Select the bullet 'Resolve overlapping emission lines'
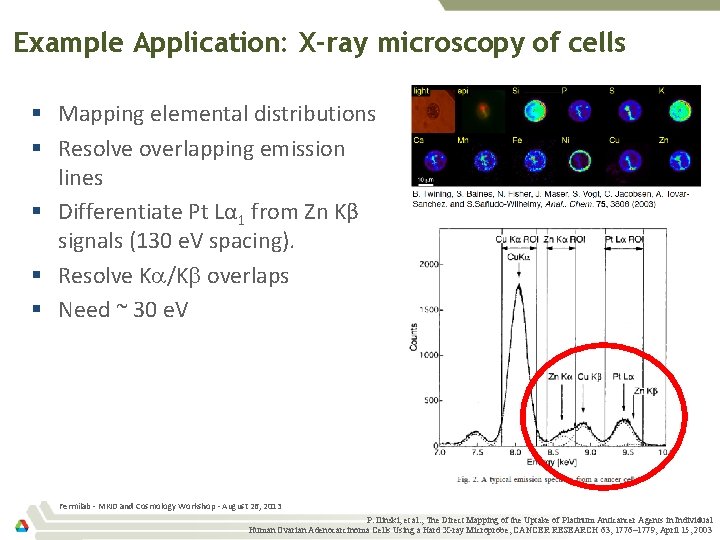The width and height of the screenshot is (720, 540). point(202,163)
